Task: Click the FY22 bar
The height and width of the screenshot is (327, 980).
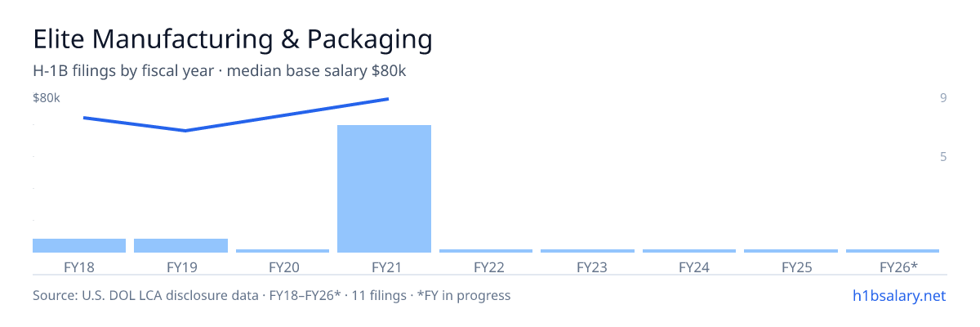Action: [486, 251]
